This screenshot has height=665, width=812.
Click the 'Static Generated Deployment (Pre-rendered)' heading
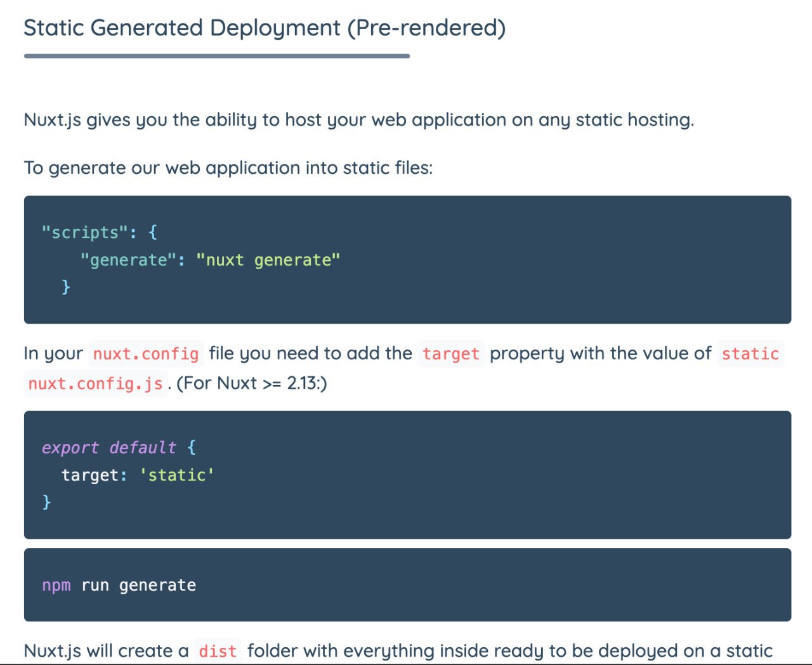[265, 28]
